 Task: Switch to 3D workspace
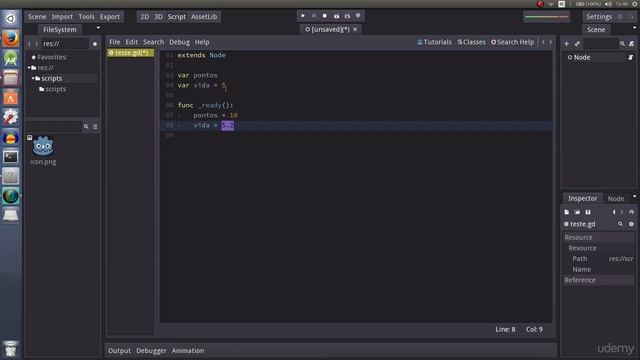(x=158, y=17)
